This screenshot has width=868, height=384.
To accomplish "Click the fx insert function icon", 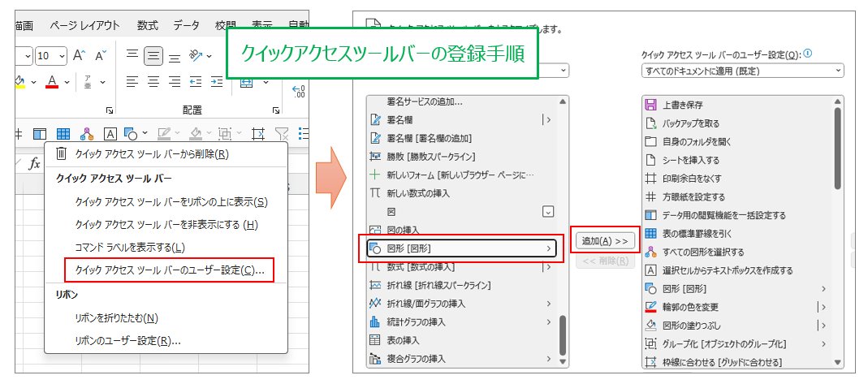I will tap(34, 164).
